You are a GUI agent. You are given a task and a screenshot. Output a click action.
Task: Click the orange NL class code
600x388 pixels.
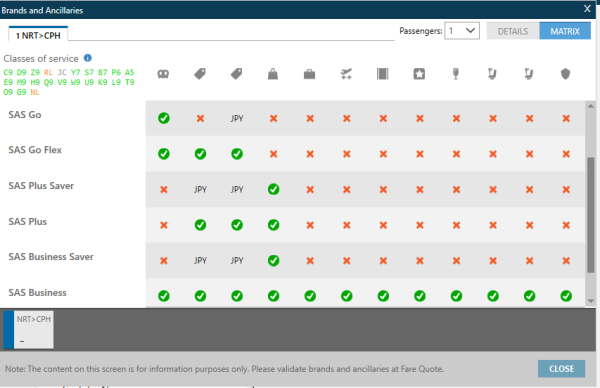[35, 92]
